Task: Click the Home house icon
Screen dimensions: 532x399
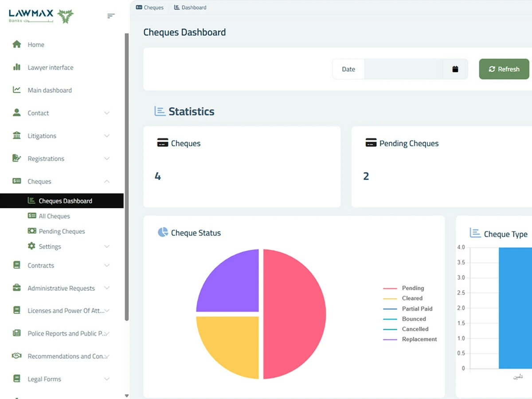Action: pos(17,44)
